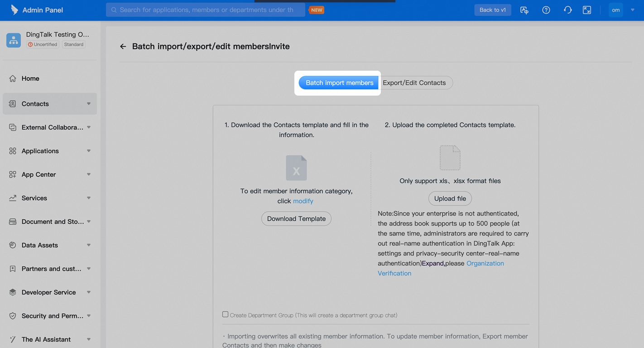The height and width of the screenshot is (348, 644).
Task: Click the Standard plan tag
Action: tap(74, 44)
